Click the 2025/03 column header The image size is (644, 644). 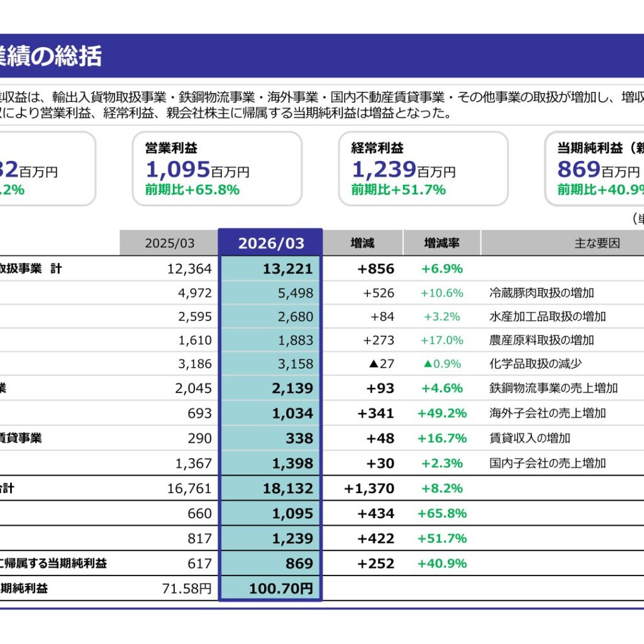pos(169,243)
